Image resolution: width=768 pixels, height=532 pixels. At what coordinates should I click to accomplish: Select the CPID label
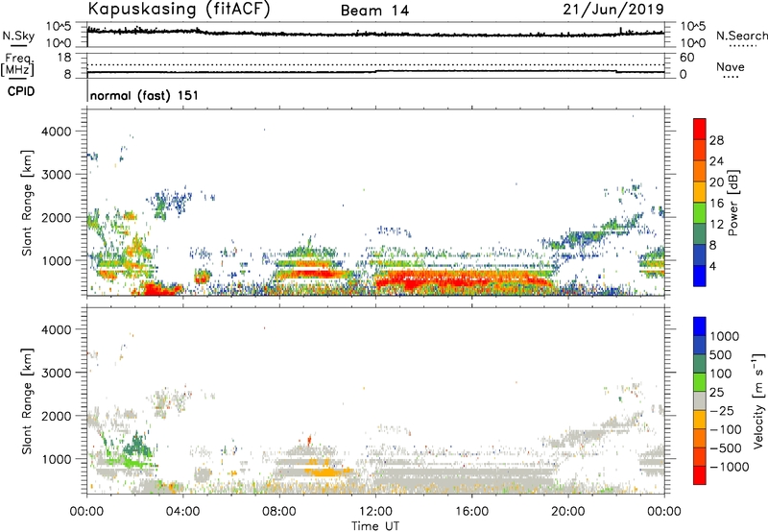pyautogui.click(x=21, y=91)
